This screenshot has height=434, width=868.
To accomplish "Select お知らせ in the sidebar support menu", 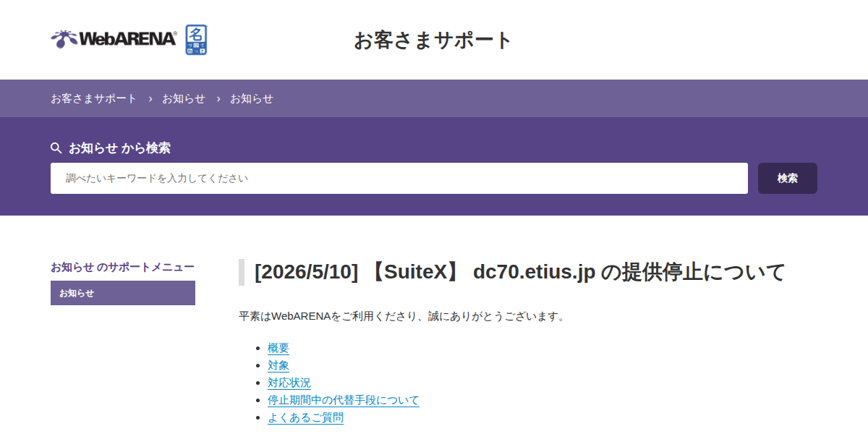I will [123, 293].
